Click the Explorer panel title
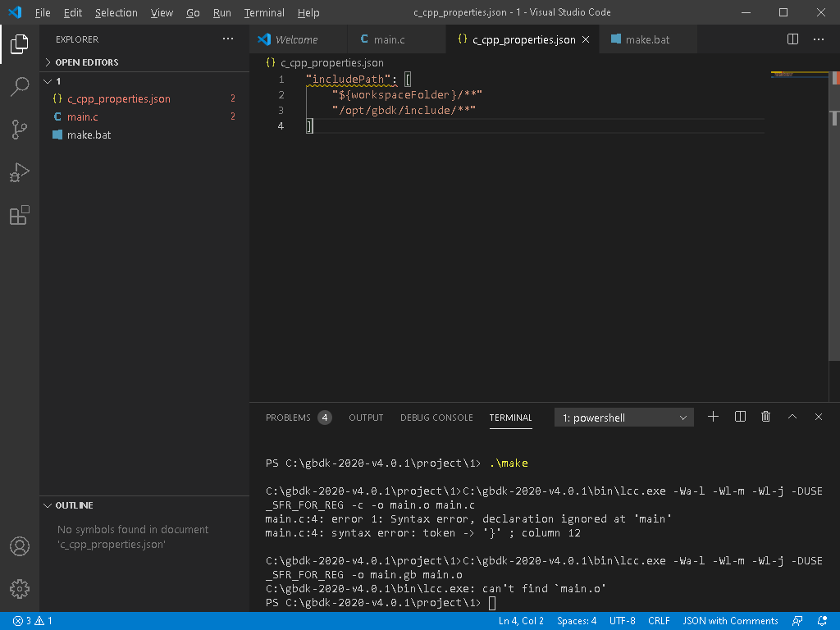The width and height of the screenshot is (840, 630). [x=77, y=39]
